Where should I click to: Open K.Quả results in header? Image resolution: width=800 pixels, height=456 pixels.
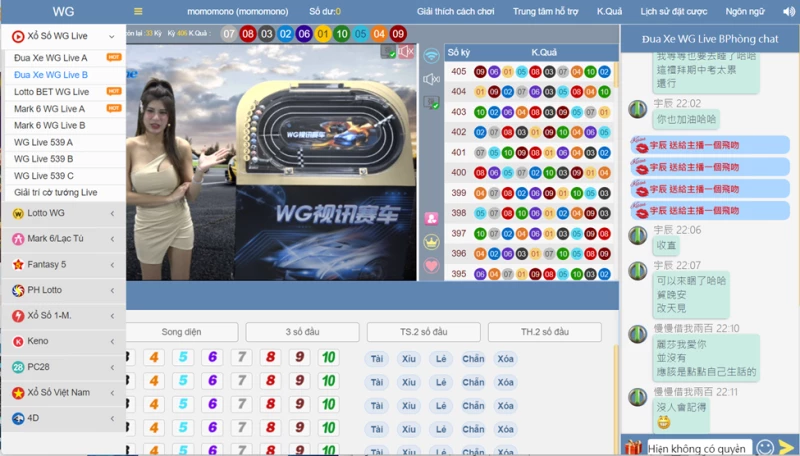[609, 11]
